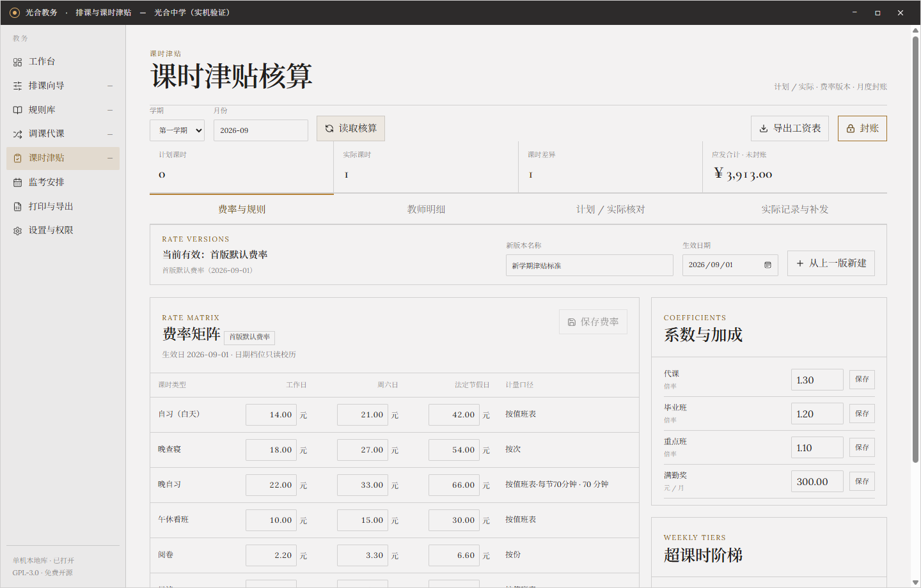
Task: Select the 工作台 sidebar menu item
Action: coord(63,62)
